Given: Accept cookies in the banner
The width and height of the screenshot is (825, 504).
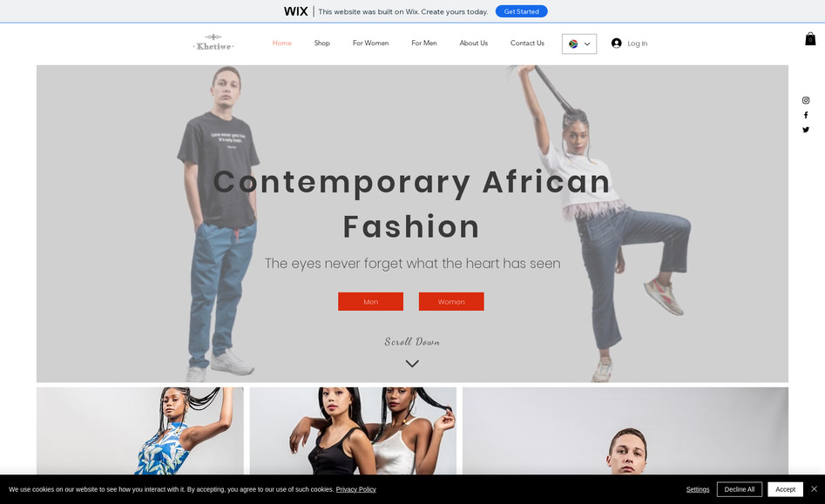Looking at the screenshot, I should [x=785, y=489].
